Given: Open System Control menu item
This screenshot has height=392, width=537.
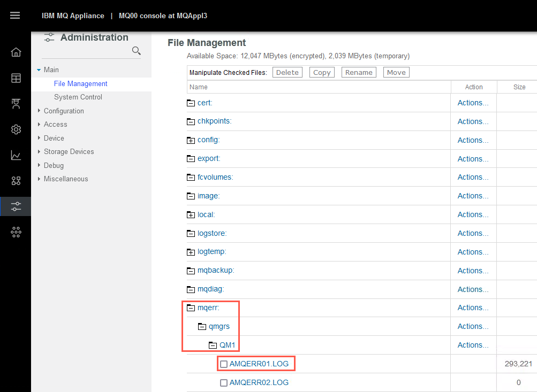Looking at the screenshot, I should [78, 97].
